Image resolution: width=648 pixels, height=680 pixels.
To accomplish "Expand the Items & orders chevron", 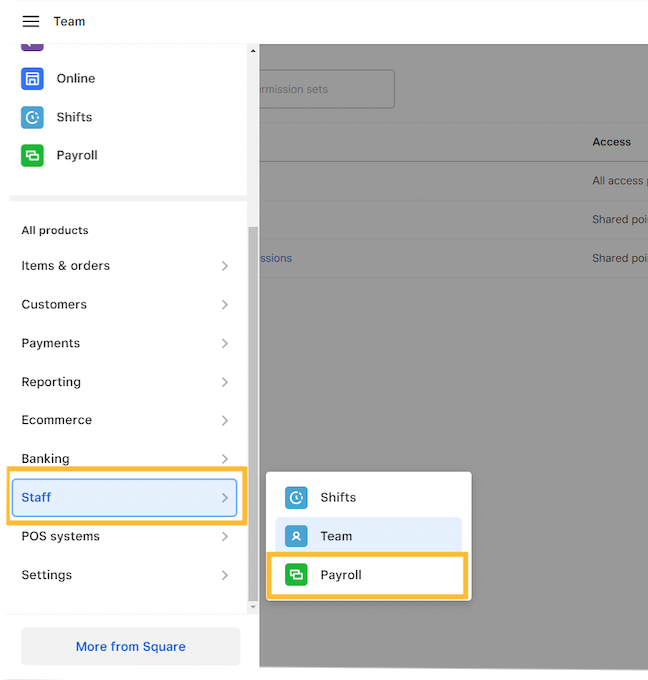I will (225, 266).
